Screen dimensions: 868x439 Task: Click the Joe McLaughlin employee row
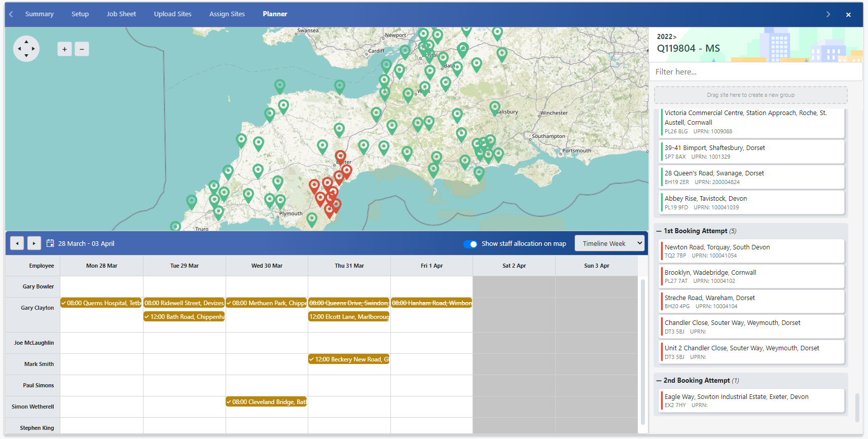click(34, 343)
